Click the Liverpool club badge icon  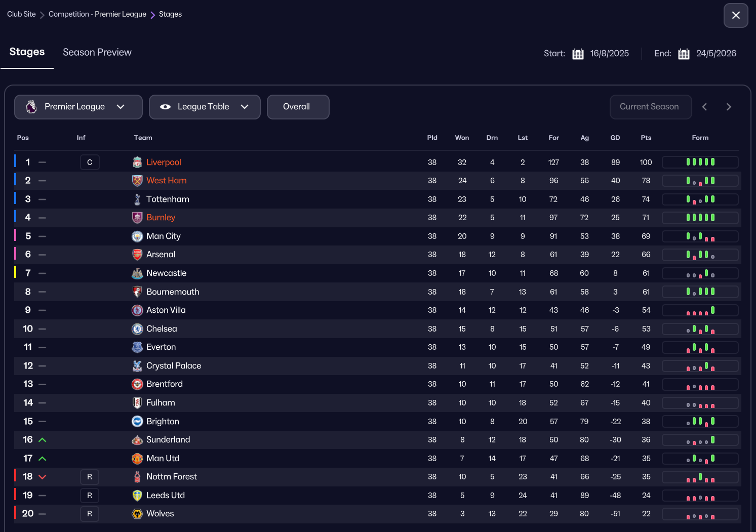coord(137,162)
